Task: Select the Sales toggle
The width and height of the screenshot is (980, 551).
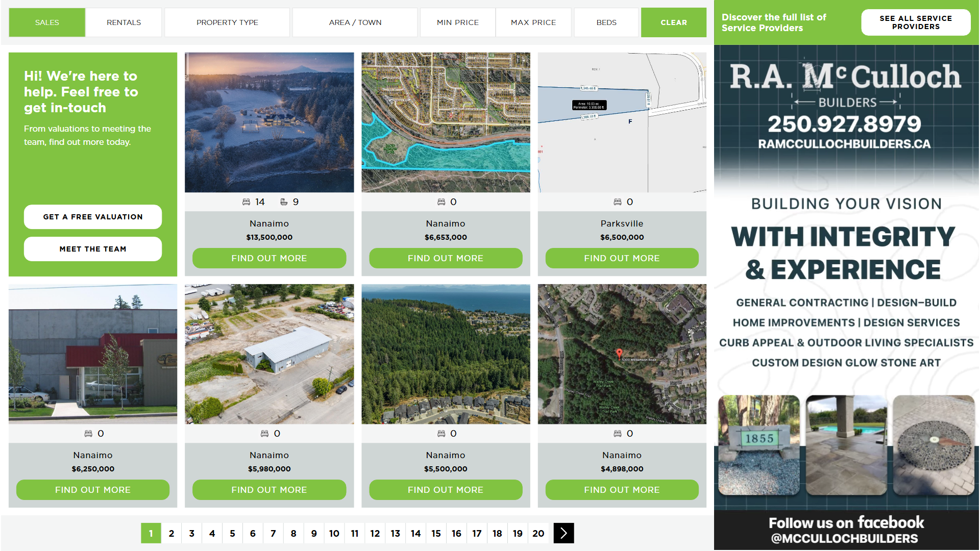Action: tap(47, 22)
